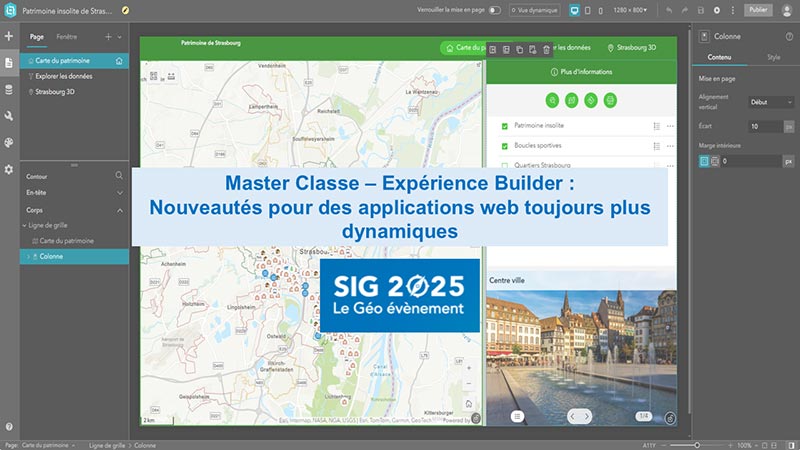Click the map home extent button
Screen dimensions: 800x450
[x=469, y=404]
